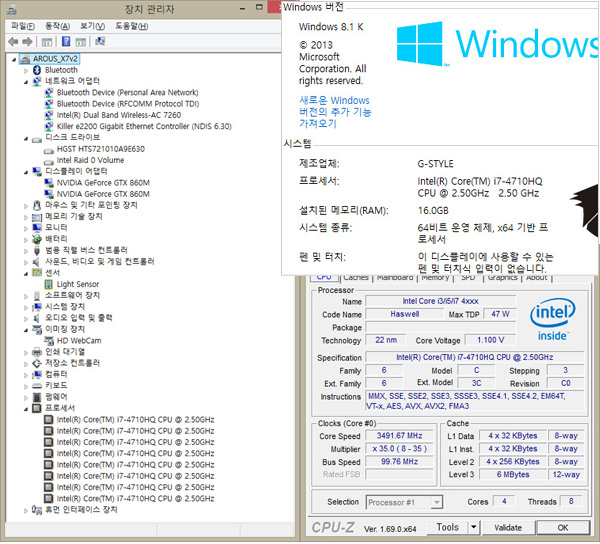600x544 pixels.
Task: Collapse the 센서 category
Action: tap(26, 274)
